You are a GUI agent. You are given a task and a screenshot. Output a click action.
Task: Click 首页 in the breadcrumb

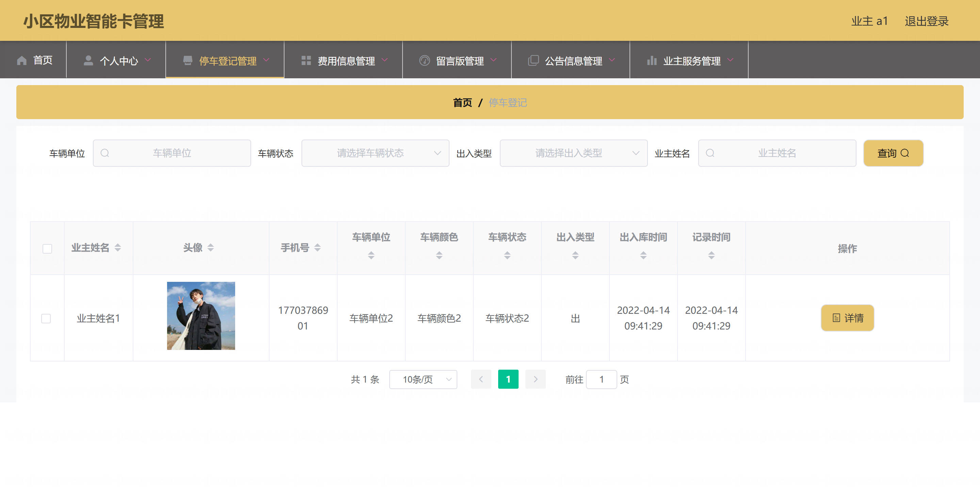pos(462,102)
